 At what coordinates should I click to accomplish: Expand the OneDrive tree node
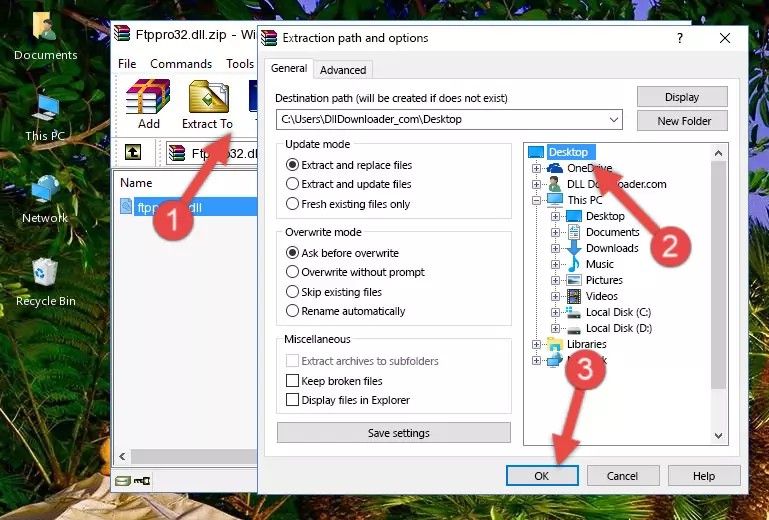tap(536, 168)
